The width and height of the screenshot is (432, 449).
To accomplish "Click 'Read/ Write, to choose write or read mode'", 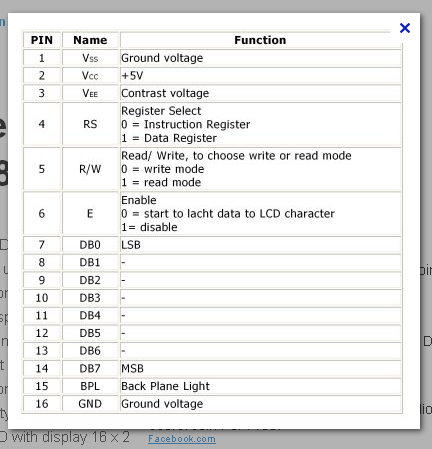I will click(x=236, y=156).
